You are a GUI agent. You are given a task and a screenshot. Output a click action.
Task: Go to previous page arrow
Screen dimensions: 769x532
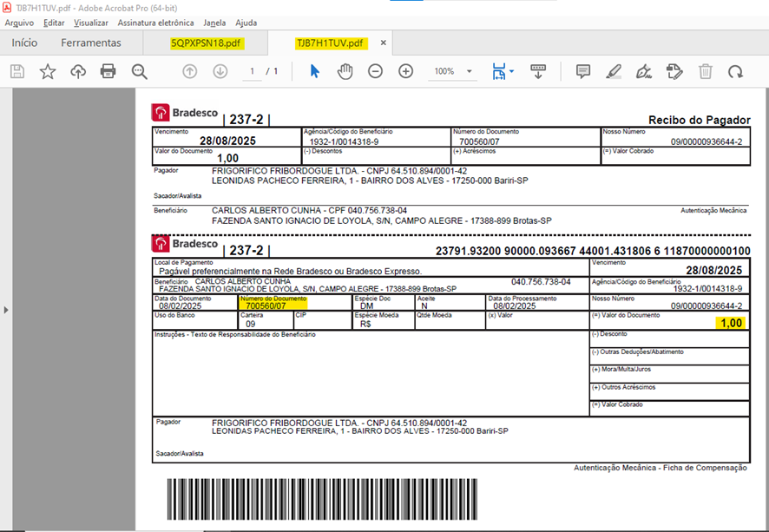click(x=190, y=71)
